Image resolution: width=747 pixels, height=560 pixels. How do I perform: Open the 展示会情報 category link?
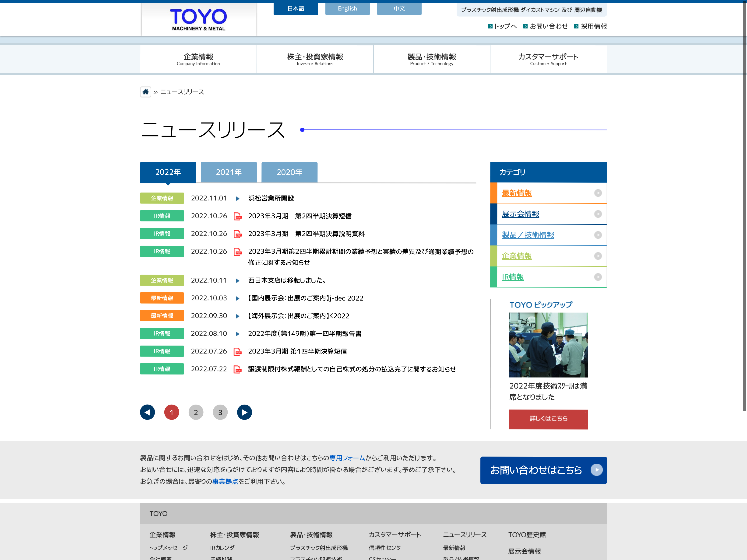(520, 214)
